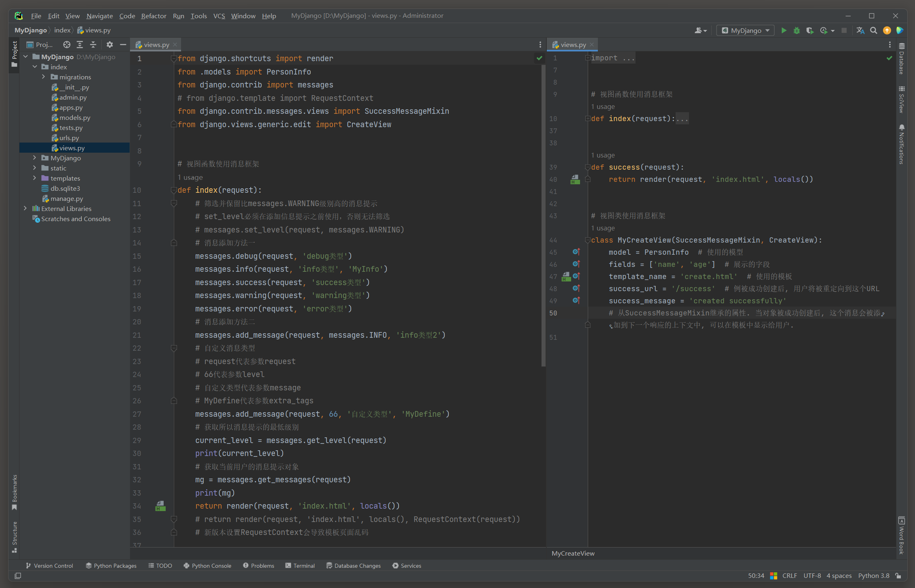The height and width of the screenshot is (588, 915).
Task: Open the Translate plugin icon
Action: 861,30
